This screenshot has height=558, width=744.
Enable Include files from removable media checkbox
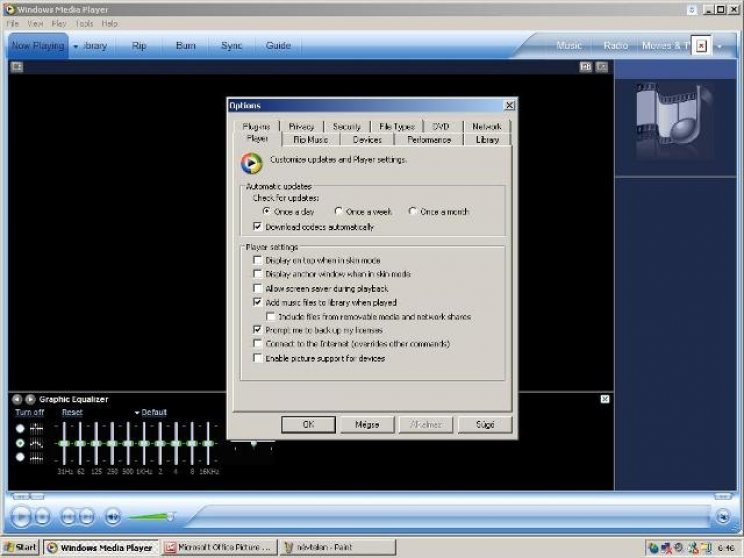click(x=271, y=316)
